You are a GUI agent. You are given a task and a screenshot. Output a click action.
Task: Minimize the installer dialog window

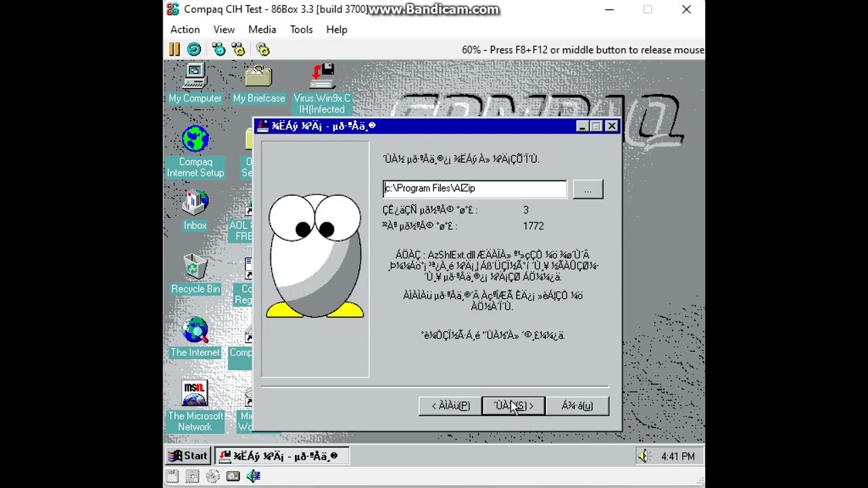click(583, 126)
